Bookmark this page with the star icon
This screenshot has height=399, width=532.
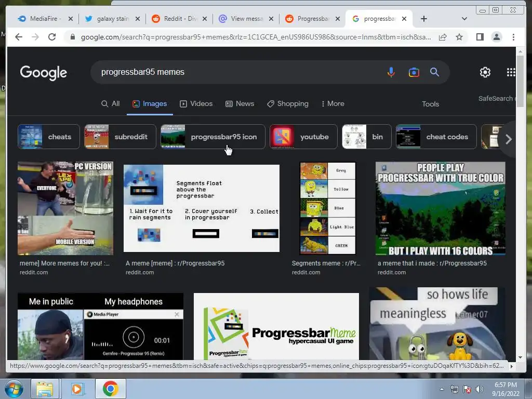click(x=459, y=37)
